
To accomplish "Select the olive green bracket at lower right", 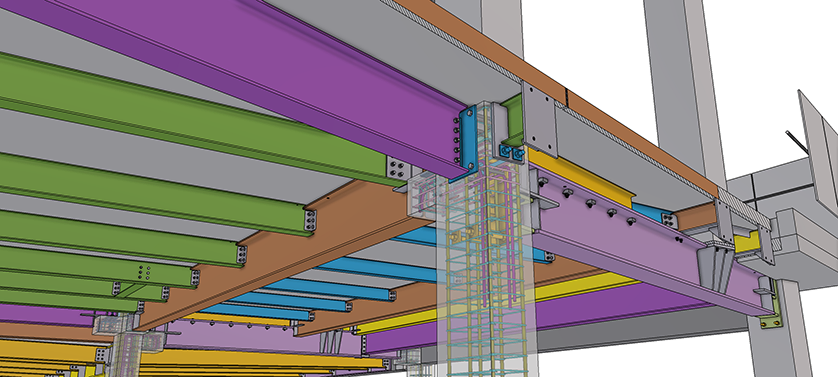I will [x=770, y=321].
